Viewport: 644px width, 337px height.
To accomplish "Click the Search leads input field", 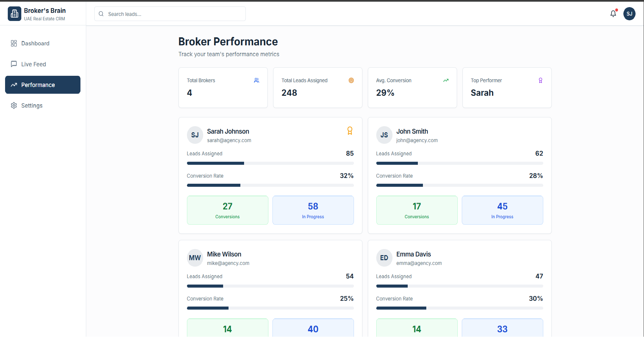I will pyautogui.click(x=174, y=14).
